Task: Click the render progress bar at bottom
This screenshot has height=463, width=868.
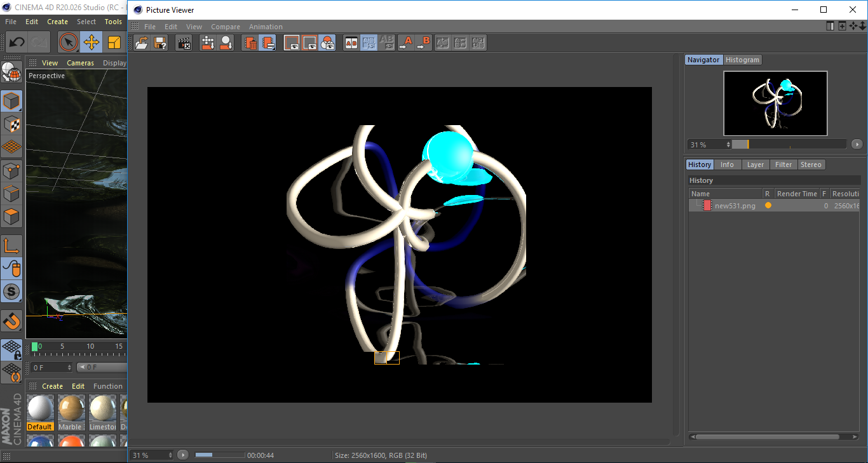Action: click(x=219, y=455)
